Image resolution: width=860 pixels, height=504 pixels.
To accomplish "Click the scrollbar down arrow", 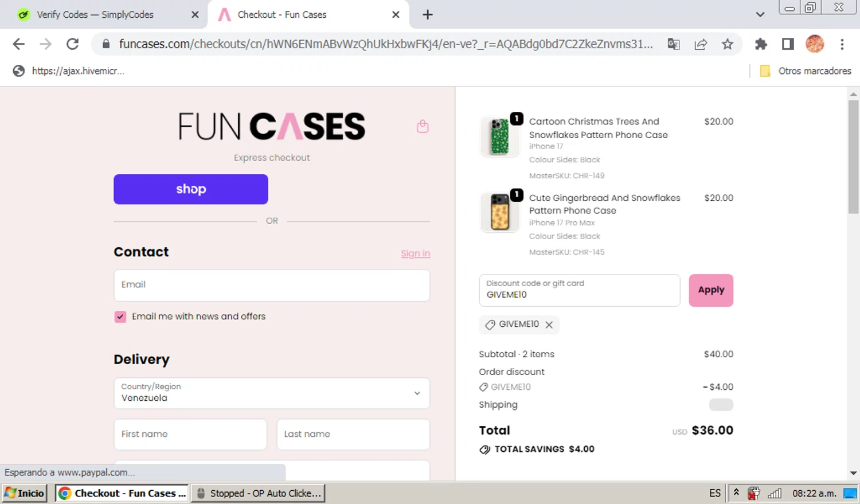I will click(853, 474).
